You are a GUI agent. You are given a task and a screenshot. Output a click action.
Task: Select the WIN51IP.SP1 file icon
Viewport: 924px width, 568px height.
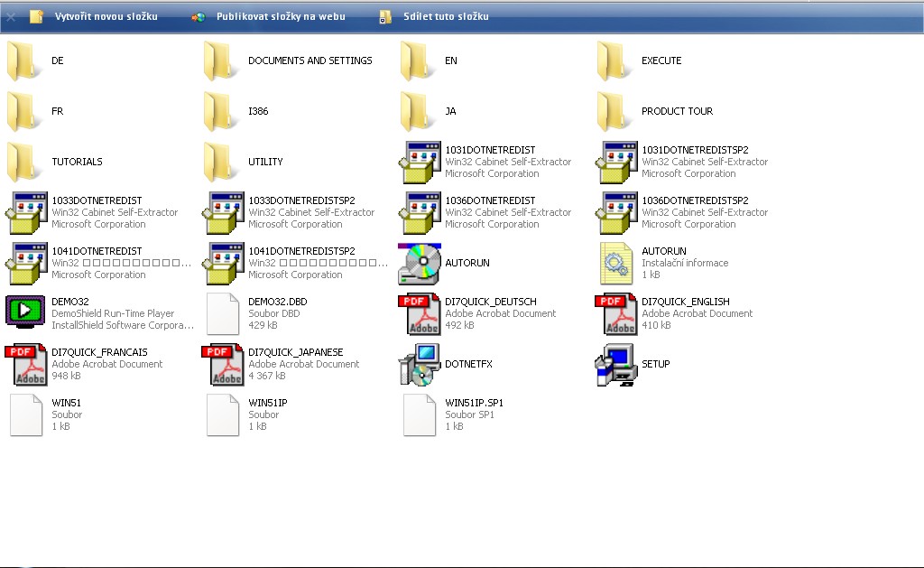420,415
